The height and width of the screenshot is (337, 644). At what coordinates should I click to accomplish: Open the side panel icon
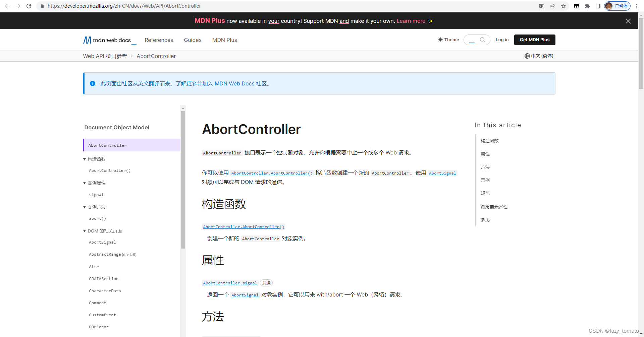598,6
